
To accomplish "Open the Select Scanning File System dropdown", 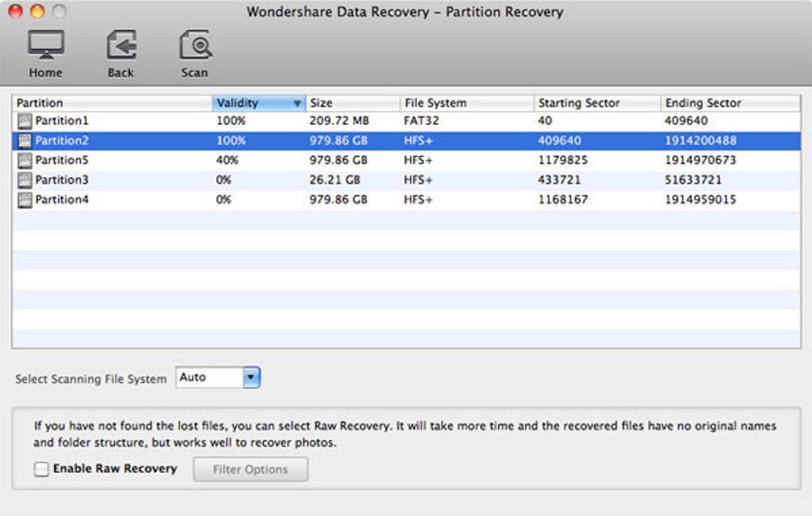I will [252, 377].
